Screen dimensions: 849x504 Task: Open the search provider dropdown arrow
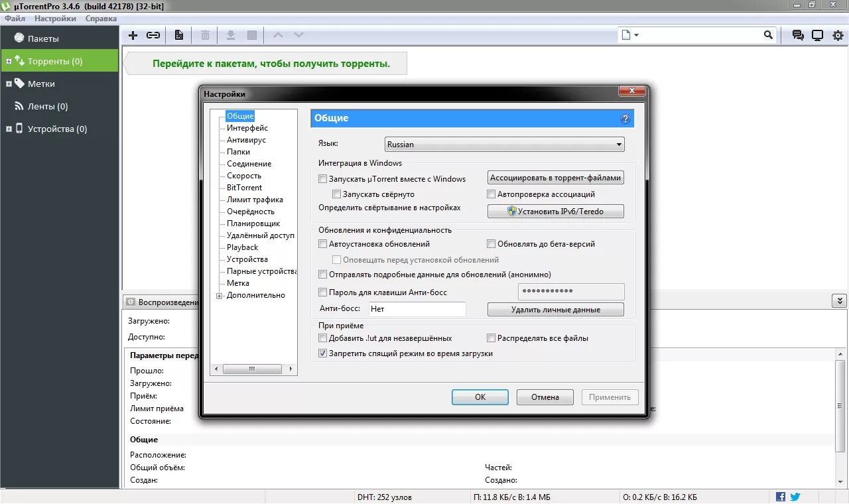point(636,35)
